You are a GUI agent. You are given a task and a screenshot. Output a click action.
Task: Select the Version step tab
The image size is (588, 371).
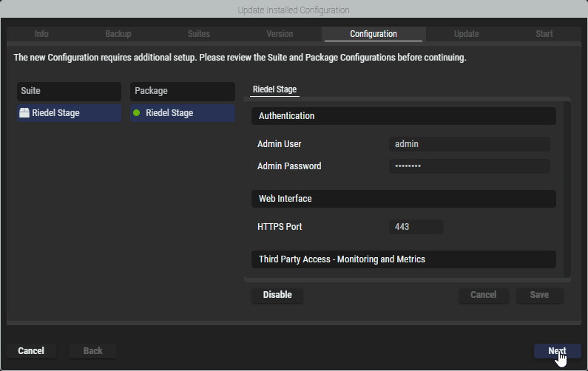coord(280,34)
